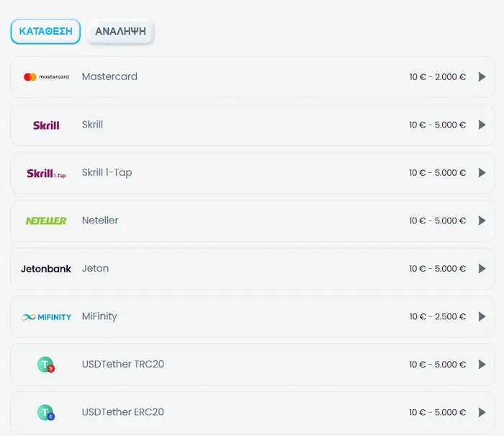This screenshot has height=436, width=504.
Task: Select the MiFinity logo icon
Action: coord(46,316)
